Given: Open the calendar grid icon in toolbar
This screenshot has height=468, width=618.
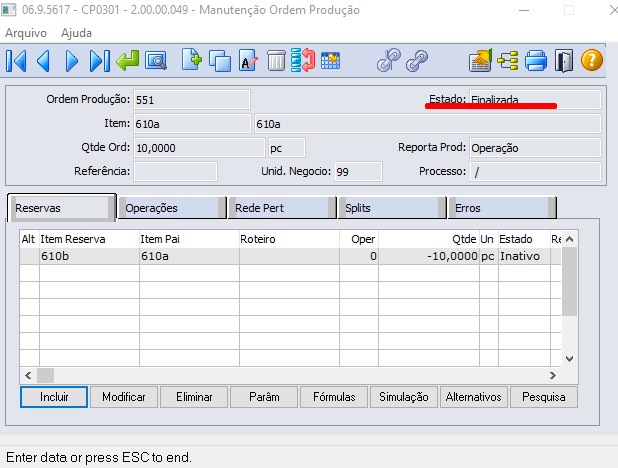Looking at the screenshot, I should (x=330, y=60).
